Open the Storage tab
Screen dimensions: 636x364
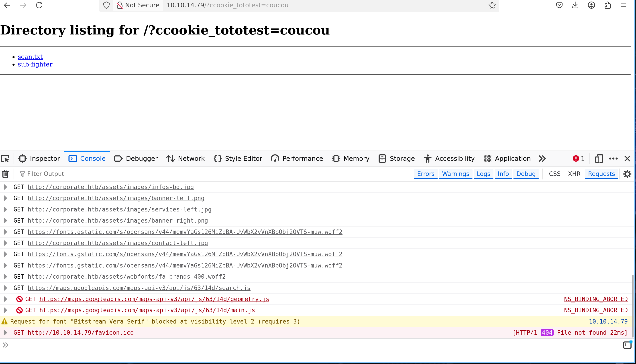(x=397, y=159)
